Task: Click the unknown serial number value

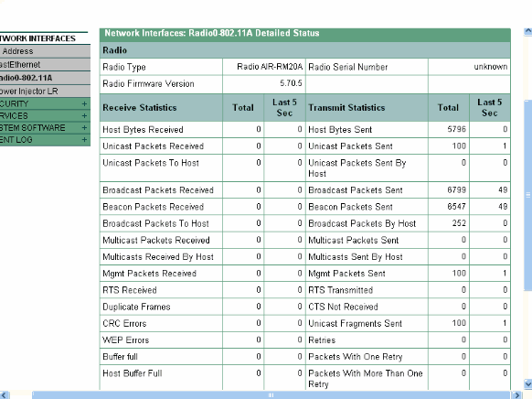Action: [491, 67]
